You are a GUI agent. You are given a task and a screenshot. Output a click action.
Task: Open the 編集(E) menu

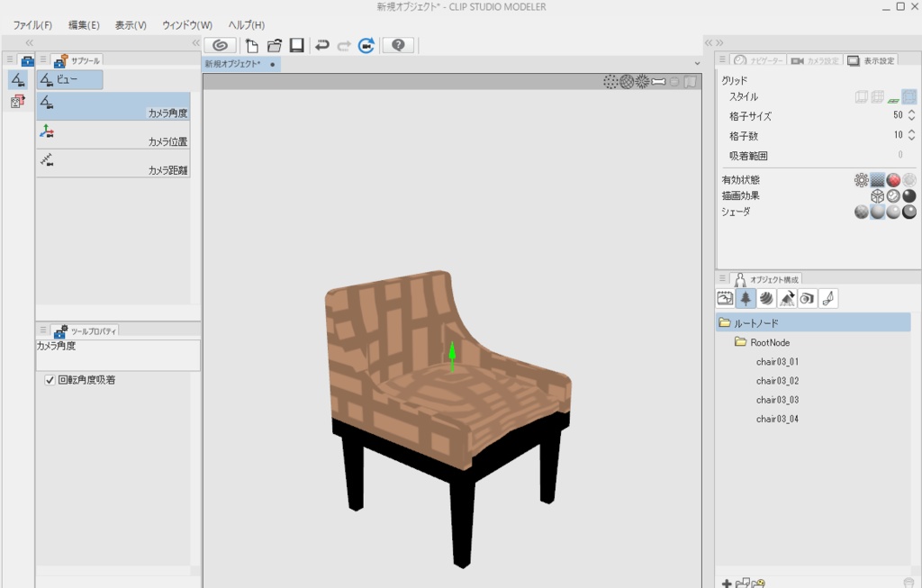[84, 25]
